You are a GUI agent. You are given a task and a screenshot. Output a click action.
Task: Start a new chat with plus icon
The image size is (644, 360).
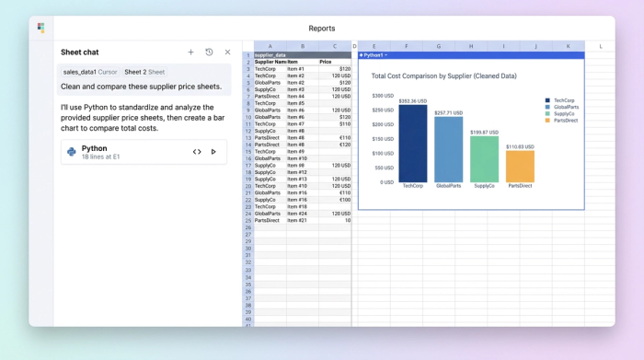[x=190, y=52]
